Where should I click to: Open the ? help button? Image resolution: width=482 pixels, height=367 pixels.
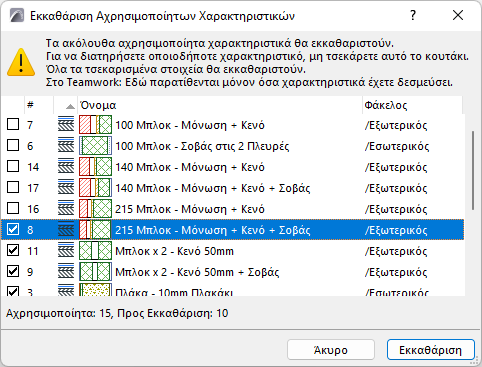pos(413,15)
